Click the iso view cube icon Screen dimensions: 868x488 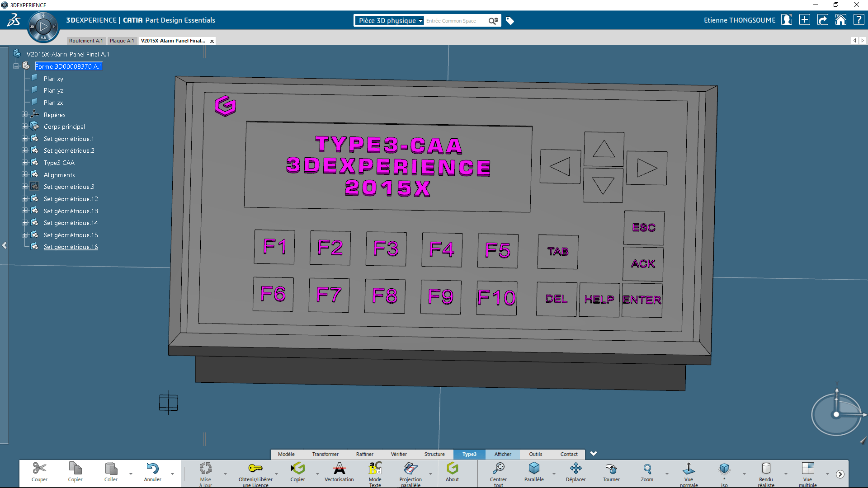[724, 468]
